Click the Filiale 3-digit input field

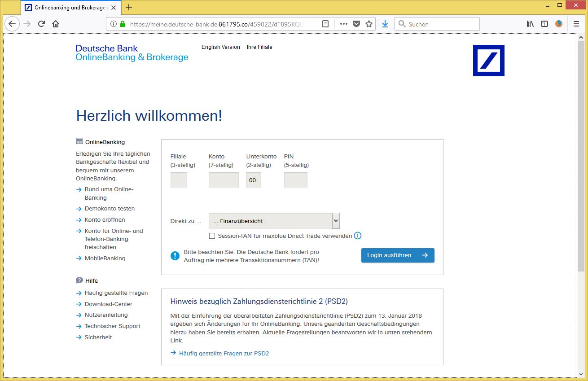tap(179, 180)
